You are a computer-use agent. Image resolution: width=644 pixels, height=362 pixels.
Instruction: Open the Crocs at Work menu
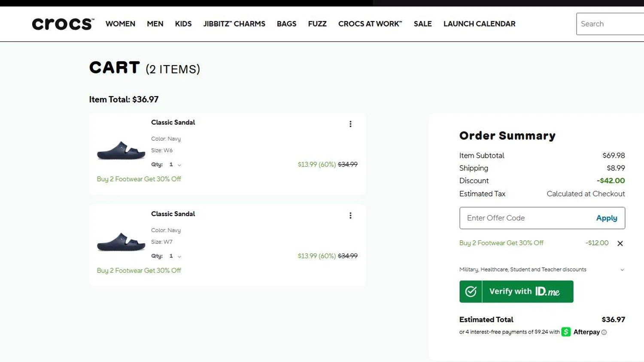(x=370, y=24)
